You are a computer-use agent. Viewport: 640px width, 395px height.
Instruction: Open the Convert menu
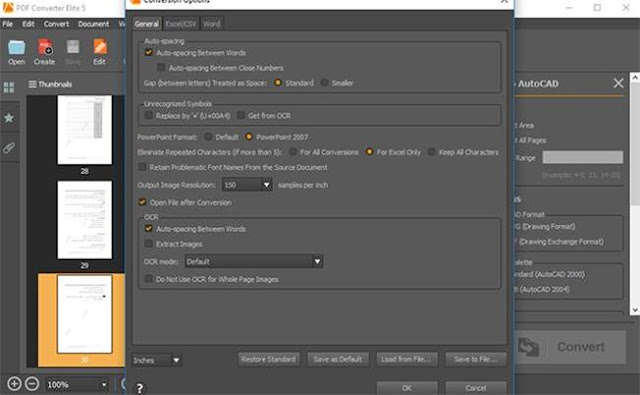pos(56,24)
